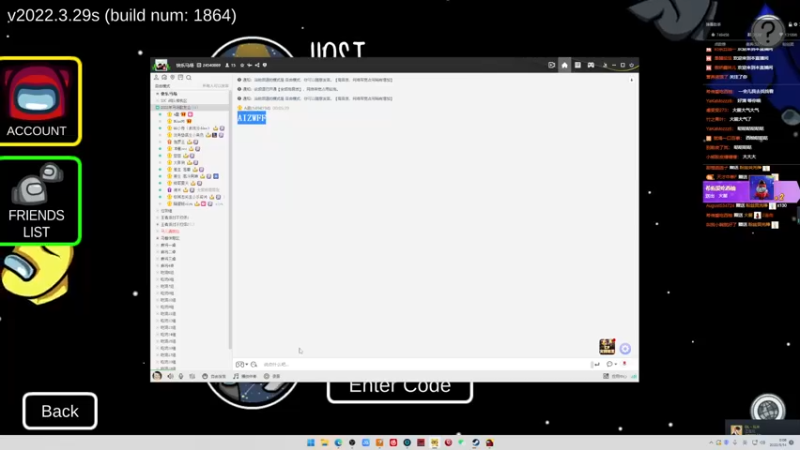Click the list panel icon in chat title bar
The width and height of the screenshot is (800, 450).
[578, 65]
